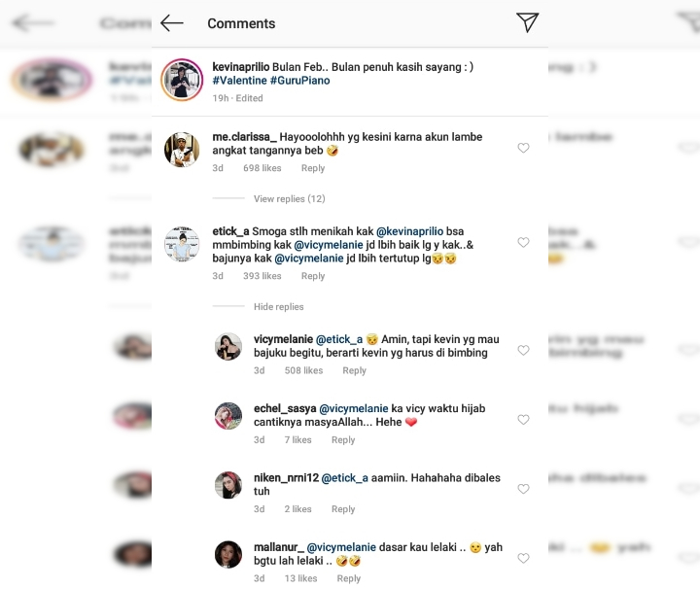Open the #GuruPiano hashtag
700x589 pixels.
point(300,81)
